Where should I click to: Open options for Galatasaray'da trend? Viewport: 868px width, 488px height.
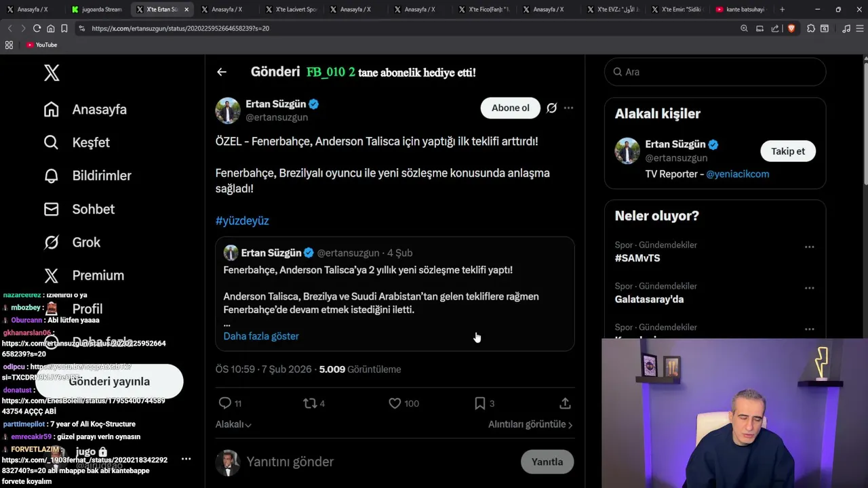click(809, 288)
